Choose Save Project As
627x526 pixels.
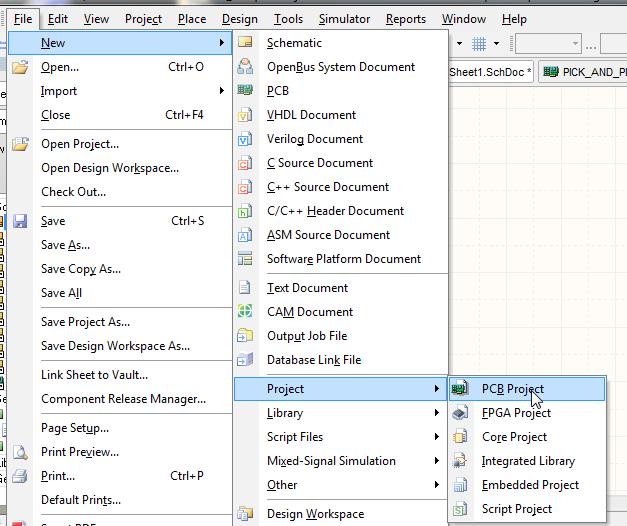pos(120,322)
